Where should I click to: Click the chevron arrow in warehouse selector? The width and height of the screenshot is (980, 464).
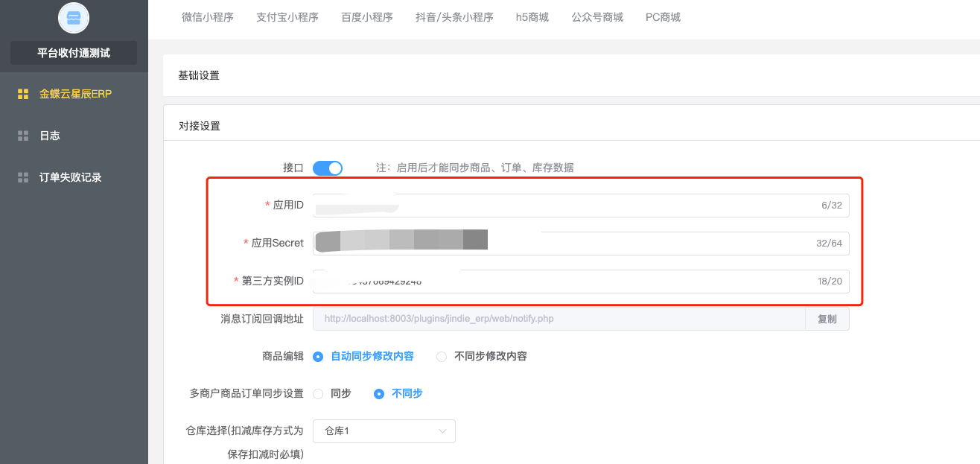(x=443, y=431)
